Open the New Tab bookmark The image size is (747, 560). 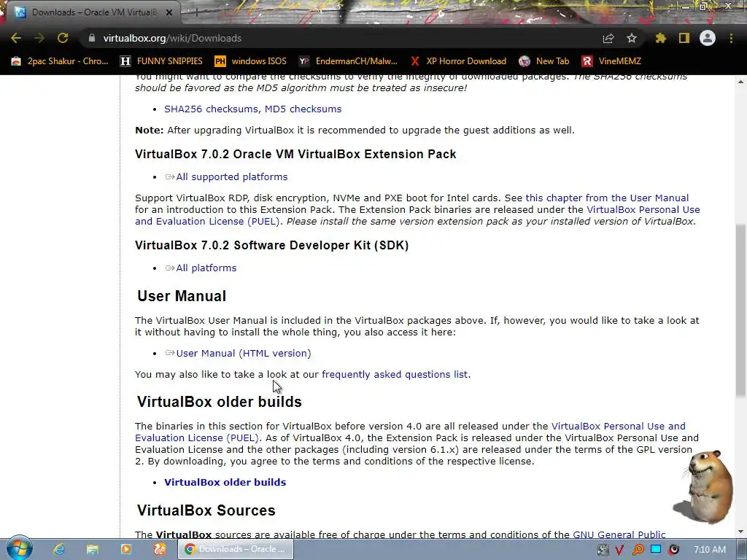pyautogui.click(x=544, y=61)
